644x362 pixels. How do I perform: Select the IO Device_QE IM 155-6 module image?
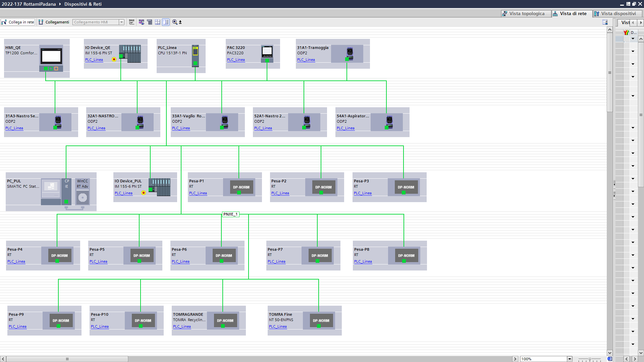pyautogui.click(x=130, y=54)
